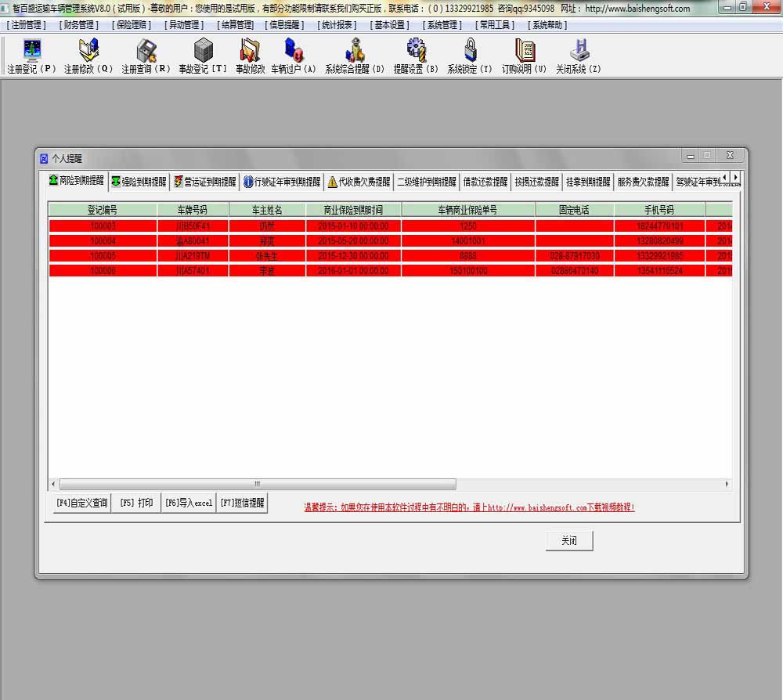The height and width of the screenshot is (700, 783).
Task: Open 注册查询 (R) toolbar icon
Action: [x=146, y=56]
